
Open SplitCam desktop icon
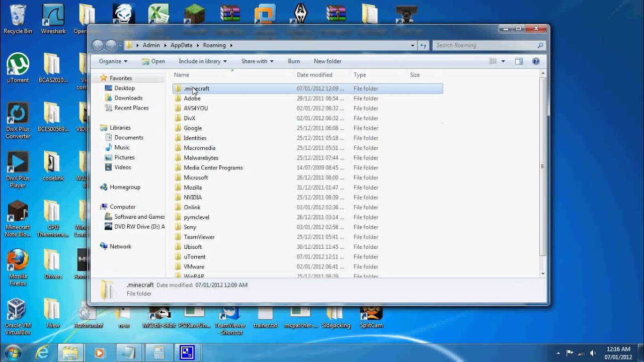[371, 317]
